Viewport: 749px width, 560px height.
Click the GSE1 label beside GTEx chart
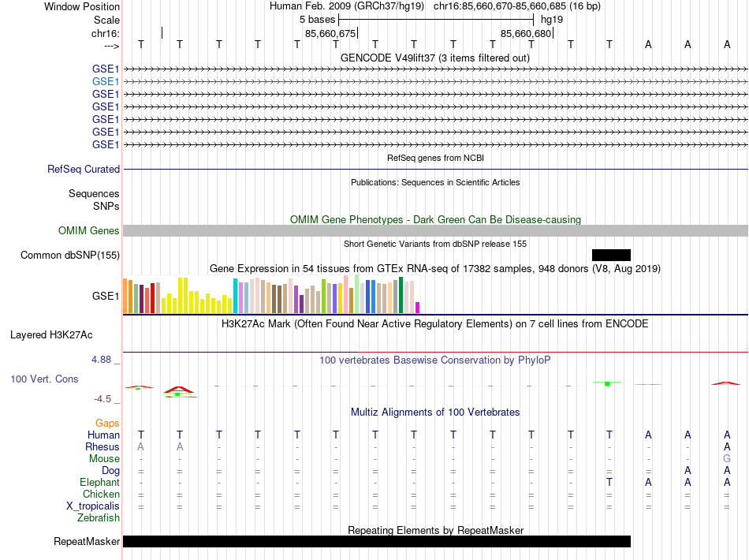[x=106, y=297]
